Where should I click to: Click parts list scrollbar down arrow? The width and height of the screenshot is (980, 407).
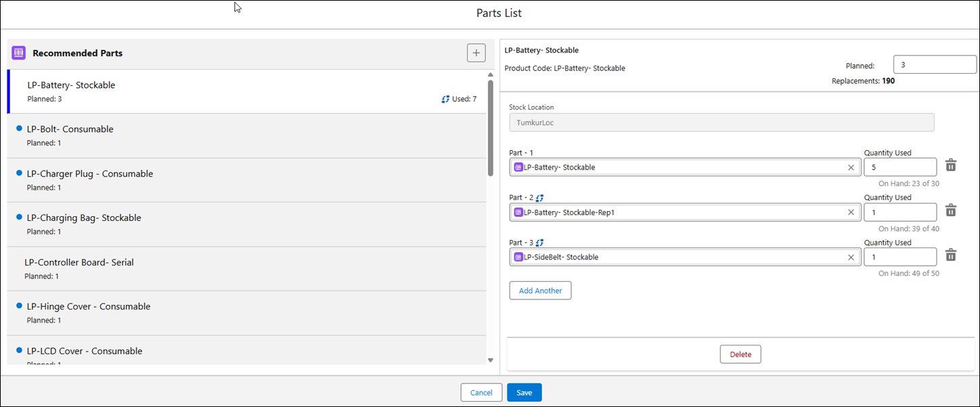[491, 360]
